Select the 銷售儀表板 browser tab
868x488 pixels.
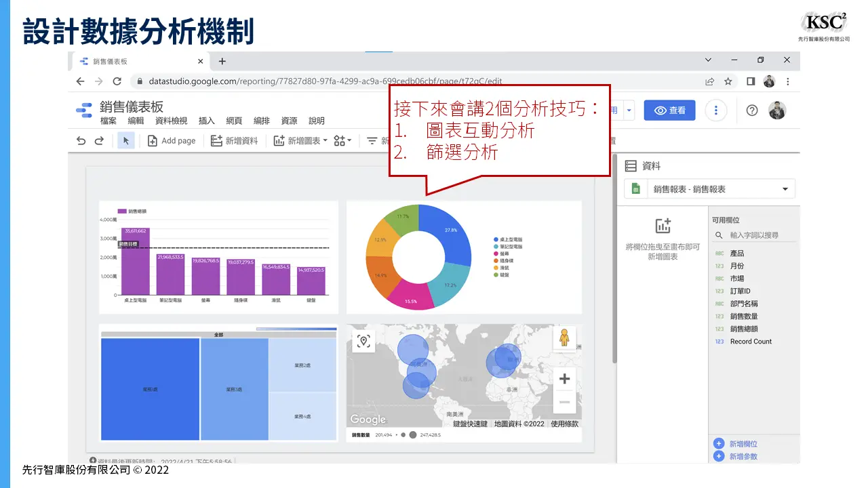click(139, 61)
